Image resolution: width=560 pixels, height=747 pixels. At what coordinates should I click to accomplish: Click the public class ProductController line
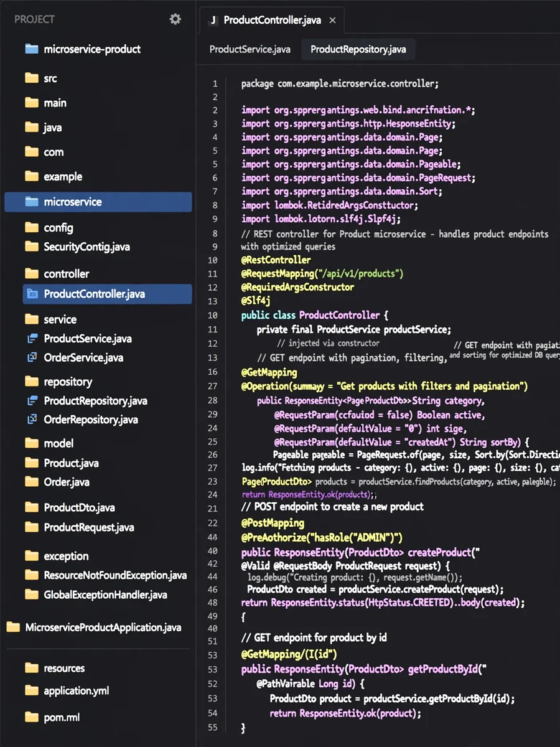click(315, 316)
